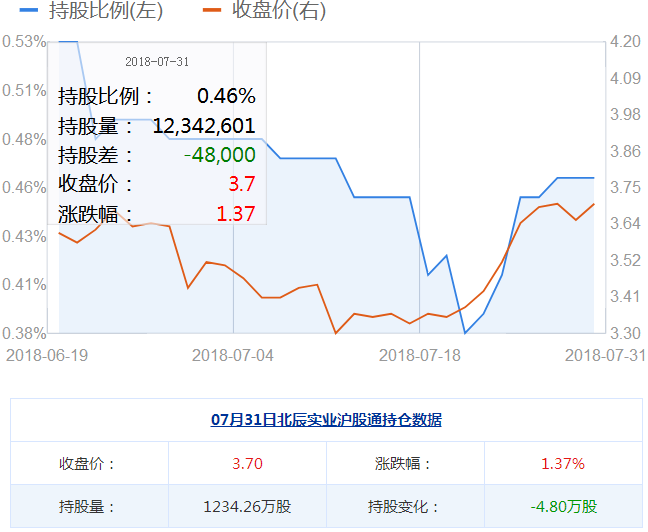Click the table cell 1234.26万股
The height and width of the screenshot is (532, 648).
(x=247, y=506)
